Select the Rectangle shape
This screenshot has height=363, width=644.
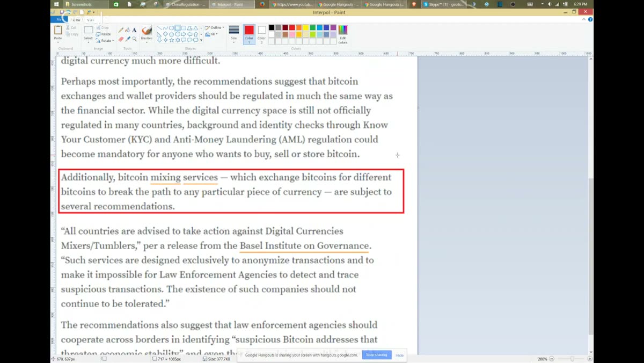pyautogui.click(x=178, y=27)
